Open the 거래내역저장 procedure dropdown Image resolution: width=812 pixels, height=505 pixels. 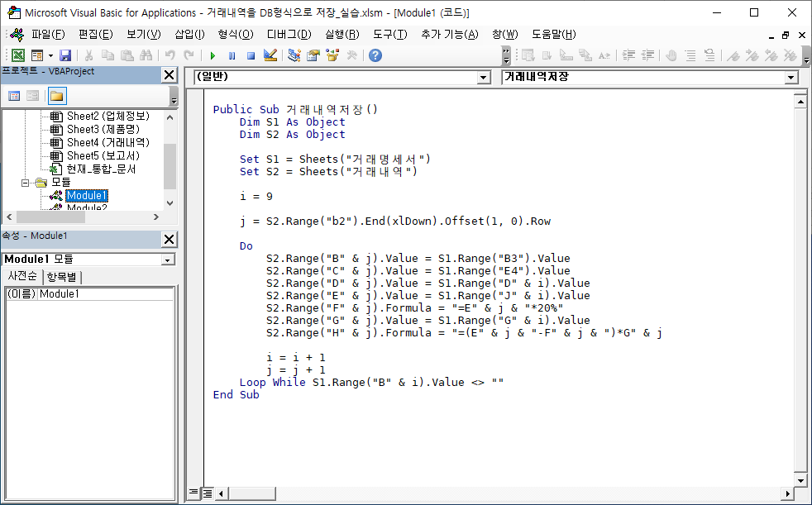click(x=791, y=78)
